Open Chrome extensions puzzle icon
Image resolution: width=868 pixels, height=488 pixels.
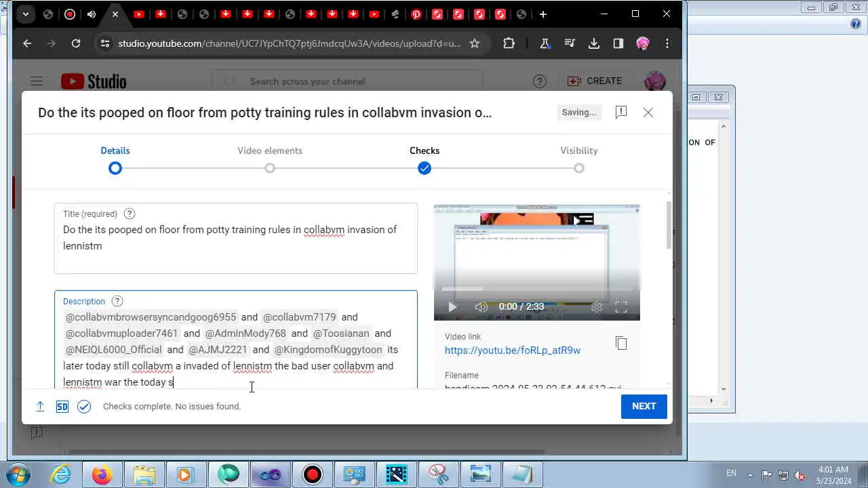pyautogui.click(x=509, y=43)
